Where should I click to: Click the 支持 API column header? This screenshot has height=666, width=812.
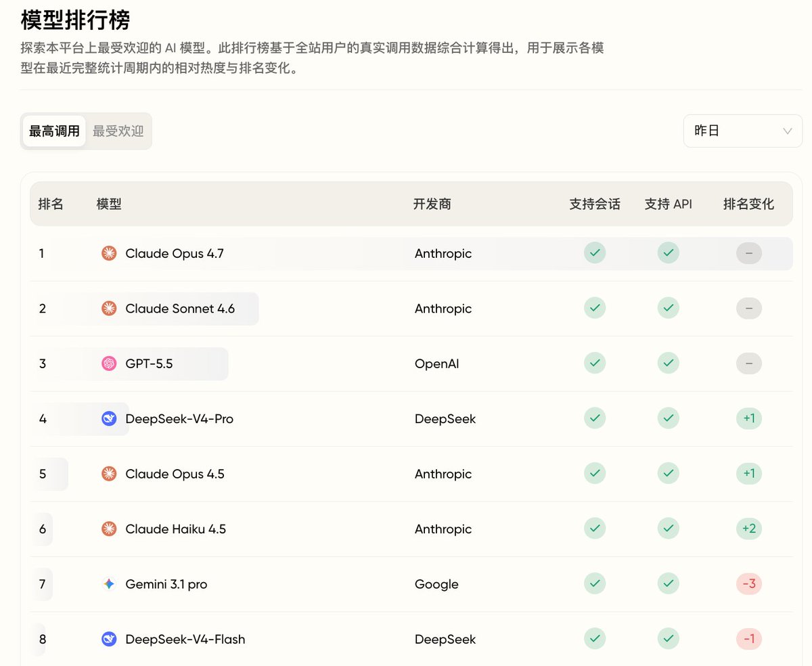point(669,204)
